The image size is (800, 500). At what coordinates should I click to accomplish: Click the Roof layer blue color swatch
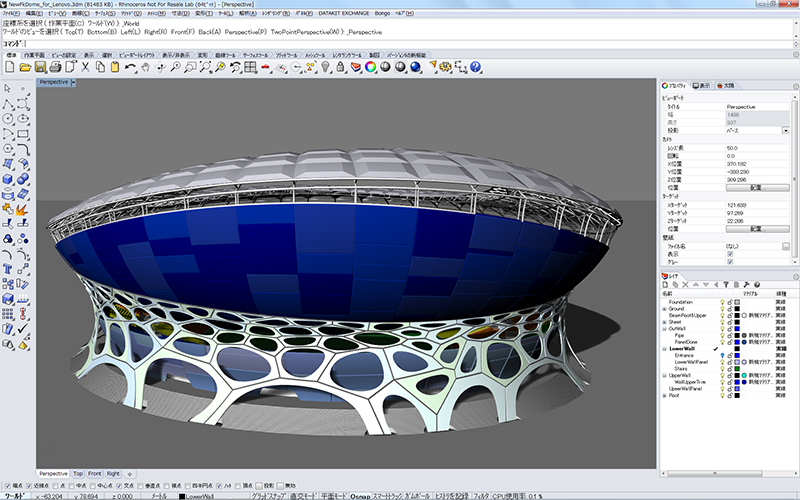point(738,396)
